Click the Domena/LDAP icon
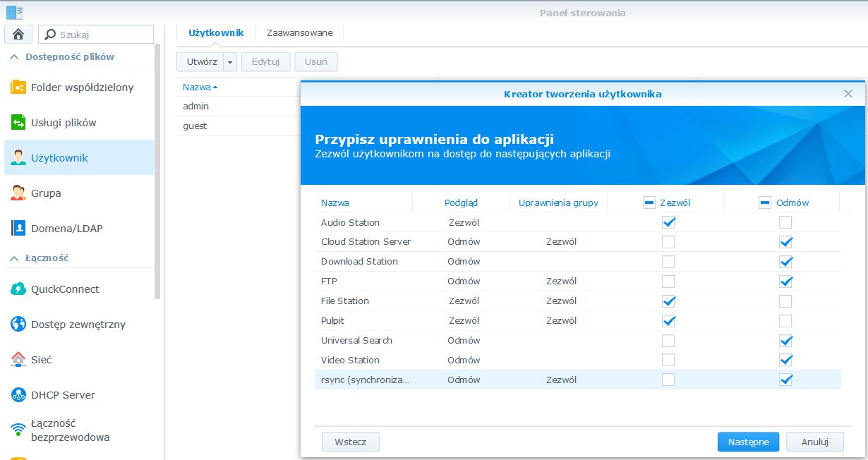Screen dimensions: 868x460 click(x=18, y=229)
